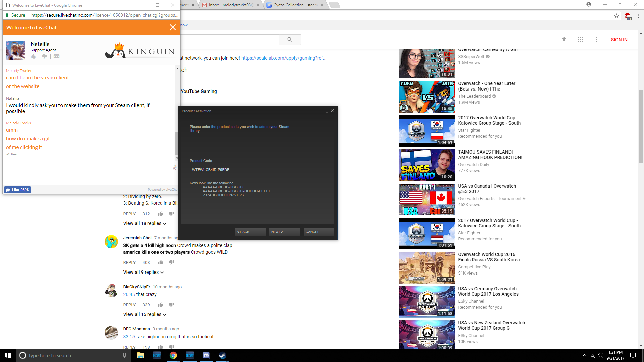
Task: Click BACK in Product Activation dialog
Action: (250, 232)
